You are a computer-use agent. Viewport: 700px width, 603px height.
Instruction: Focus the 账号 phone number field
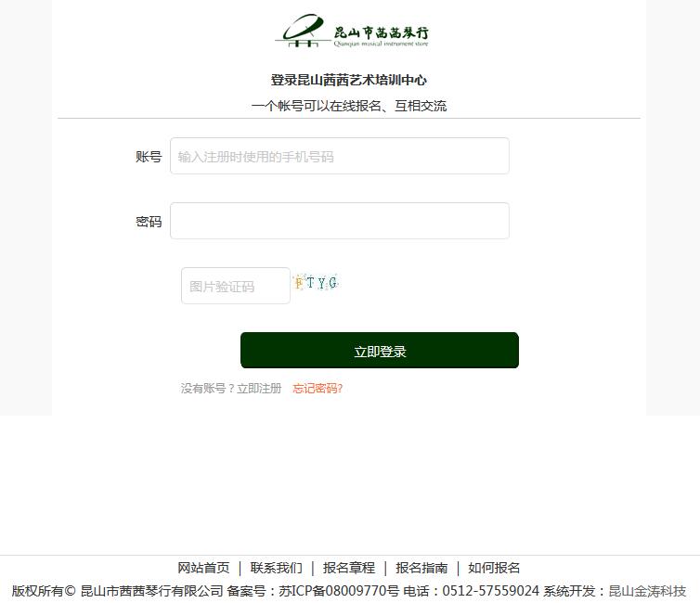coord(339,156)
